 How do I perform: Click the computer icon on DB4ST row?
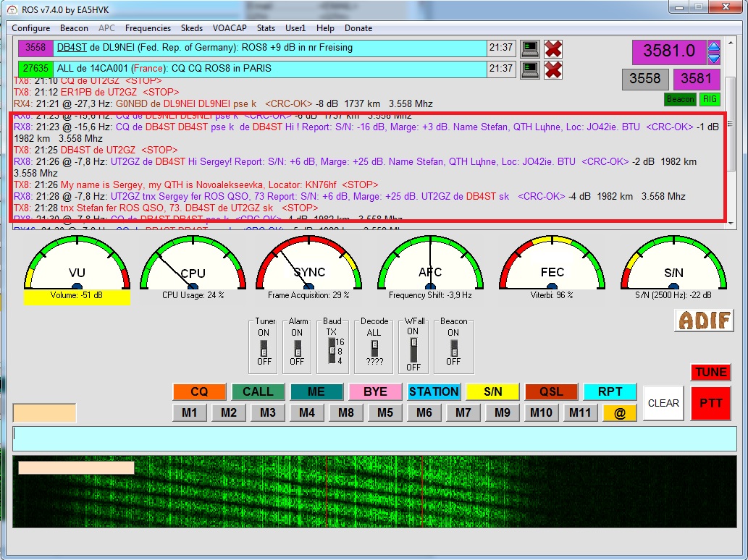531,48
